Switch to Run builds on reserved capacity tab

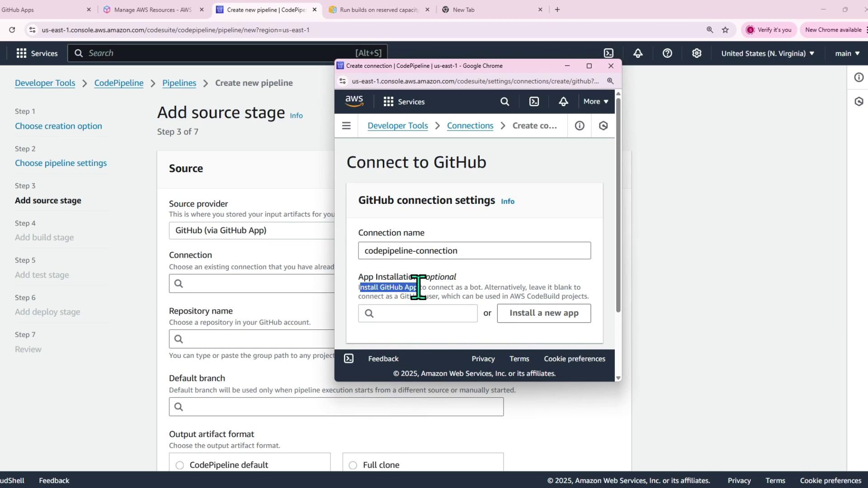(378, 9)
